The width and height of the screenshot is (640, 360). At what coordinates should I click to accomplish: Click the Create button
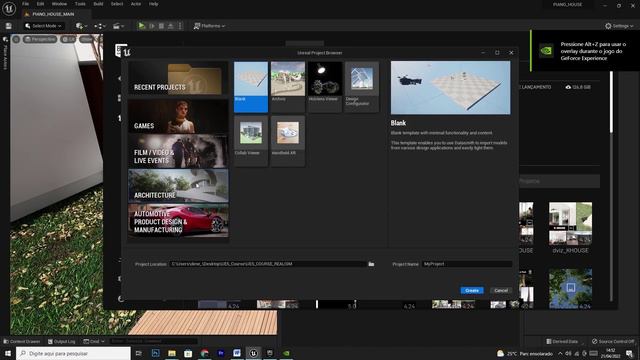472,290
